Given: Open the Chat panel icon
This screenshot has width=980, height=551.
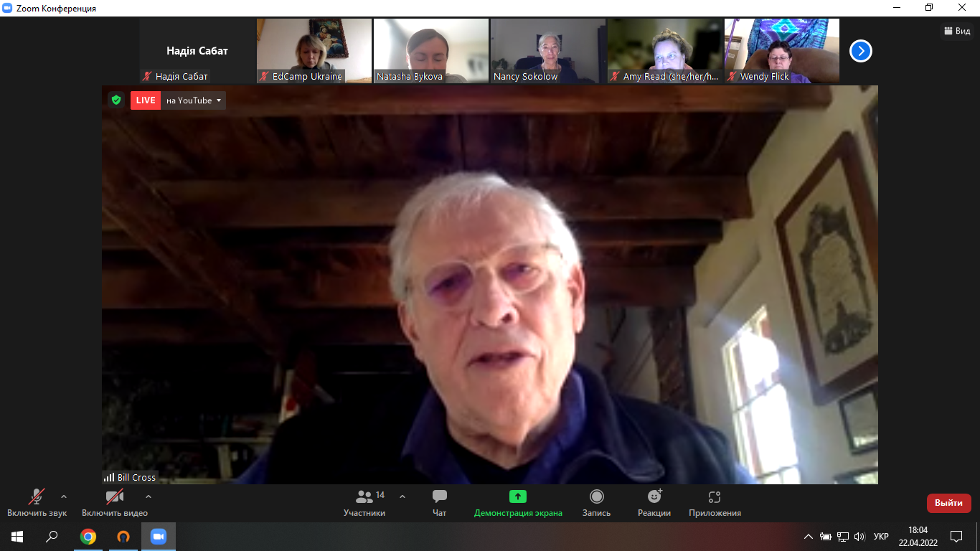Looking at the screenshot, I should click(x=440, y=496).
